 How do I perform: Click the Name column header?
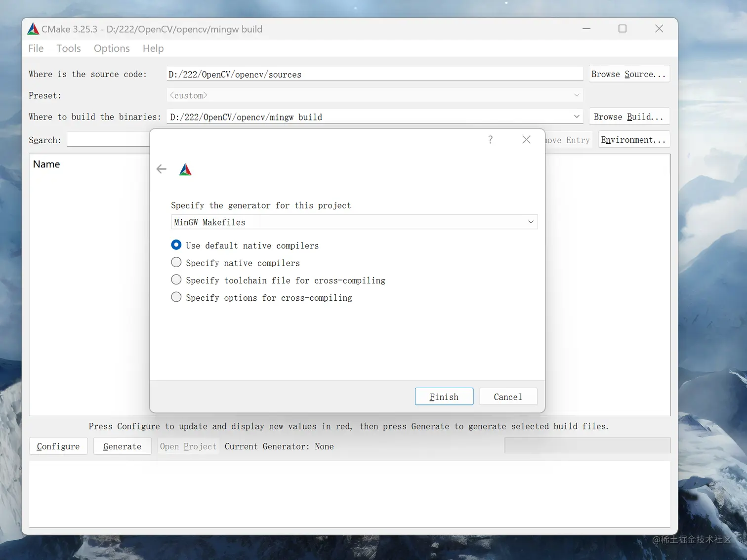(x=46, y=164)
